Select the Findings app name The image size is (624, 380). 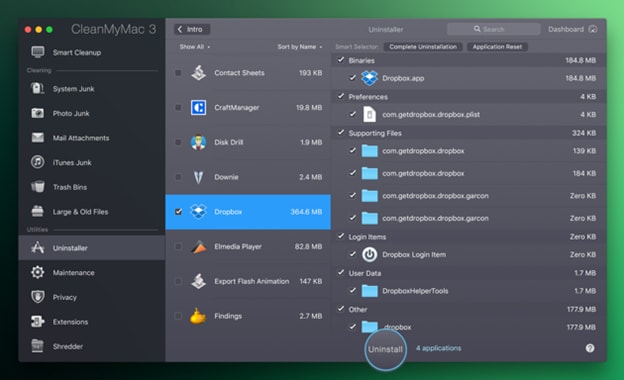pyautogui.click(x=228, y=316)
